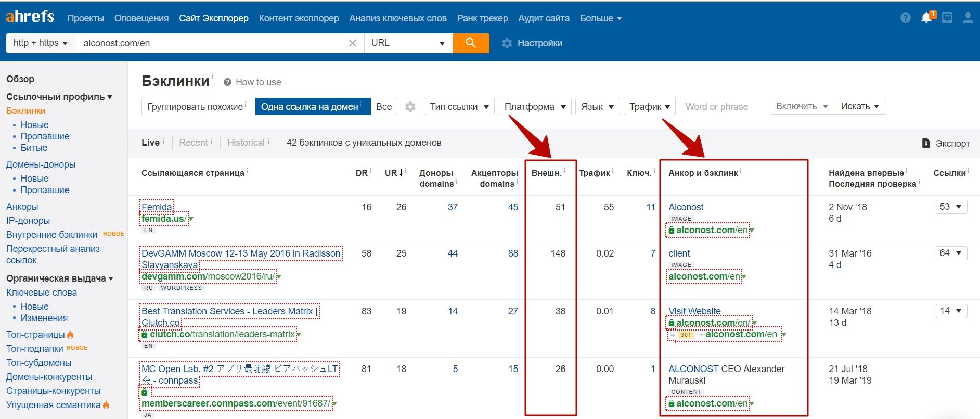This screenshot has width=980, height=419.
Task: Open the help question mark icon
Action: pos(906,18)
